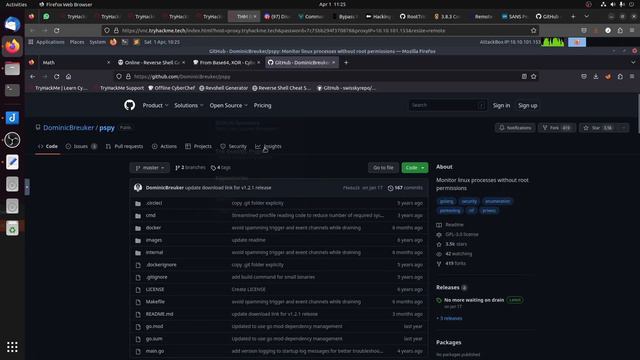Open the No more waiting on drain release
The height and width of the screenshot is (360, 640).
click(474, 300)
